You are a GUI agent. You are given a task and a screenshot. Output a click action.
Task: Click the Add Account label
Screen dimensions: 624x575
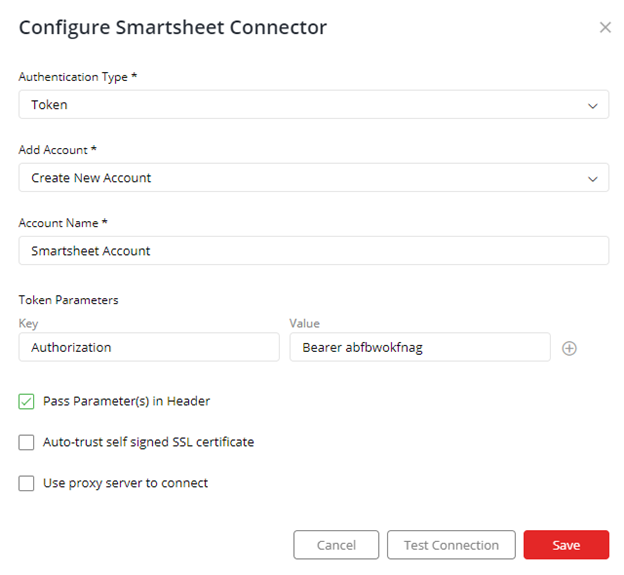pos(57,150)
